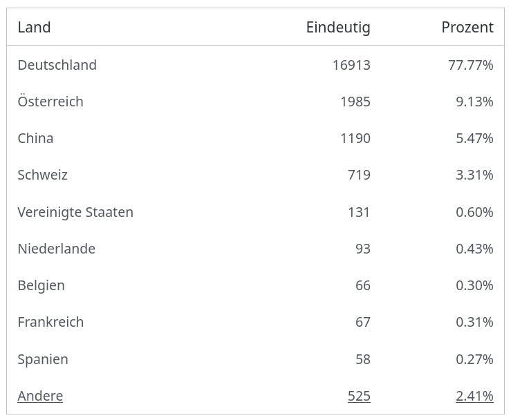Click the 719 value for Schweiz

(359, 175)
